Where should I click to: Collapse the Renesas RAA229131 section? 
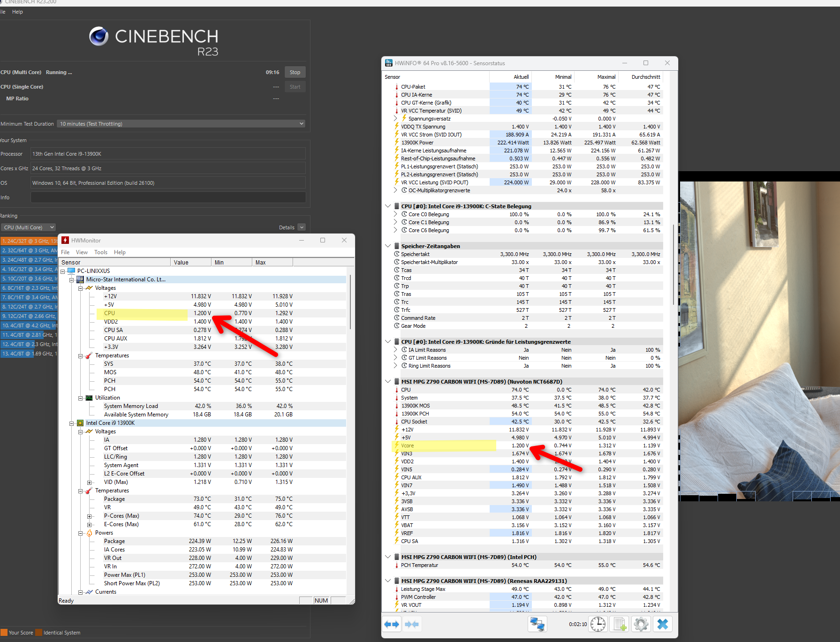pos(388,581)
